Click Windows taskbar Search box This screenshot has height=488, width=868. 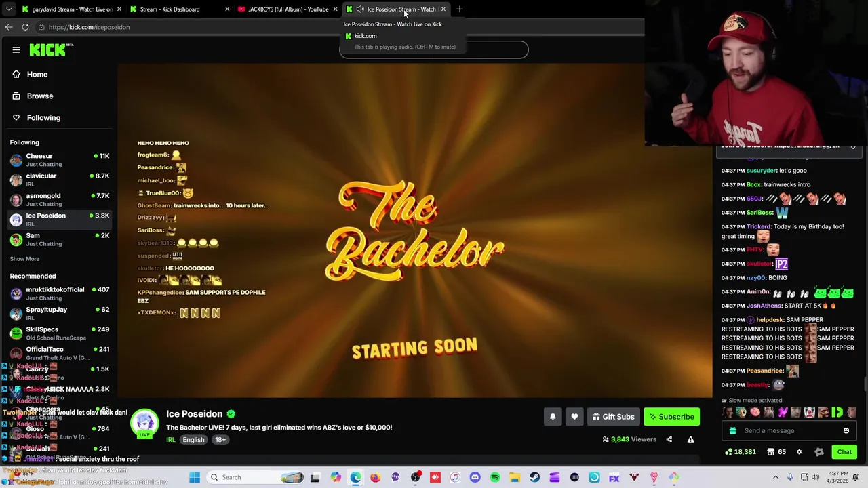point(256,477)
